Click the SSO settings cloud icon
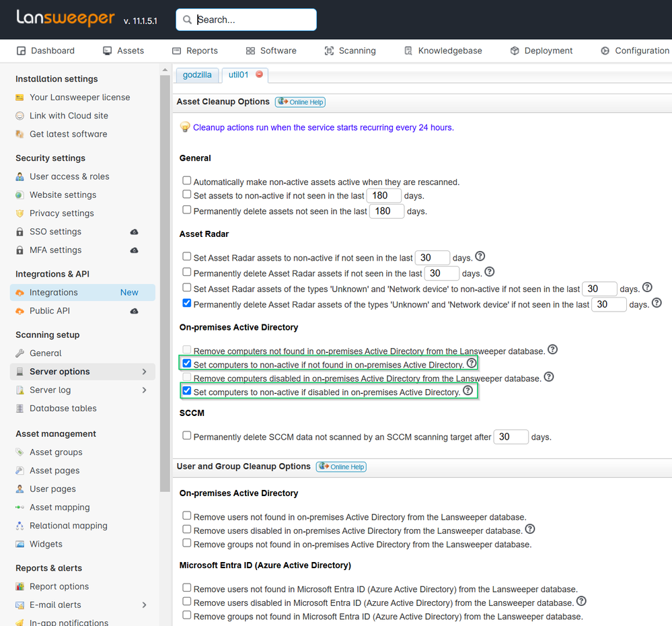672x626 pixels. [134, 232]
